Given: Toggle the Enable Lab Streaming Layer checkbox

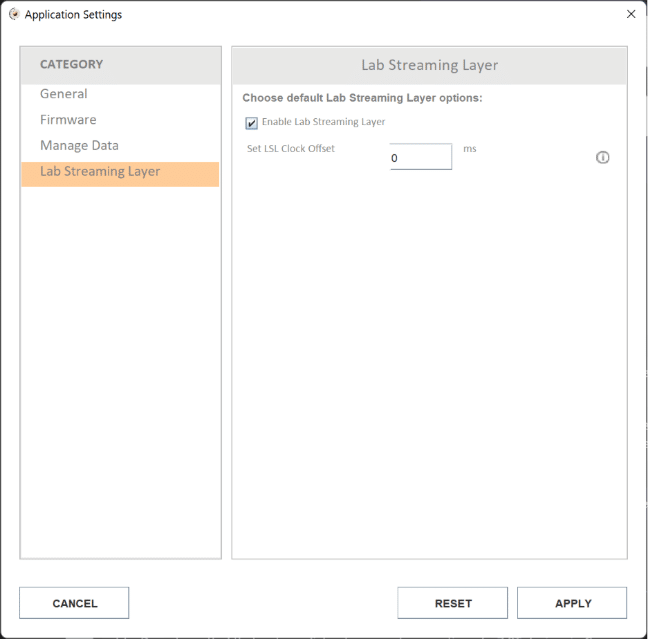Looking at the screenshot, I should click(x=251, y=123).
